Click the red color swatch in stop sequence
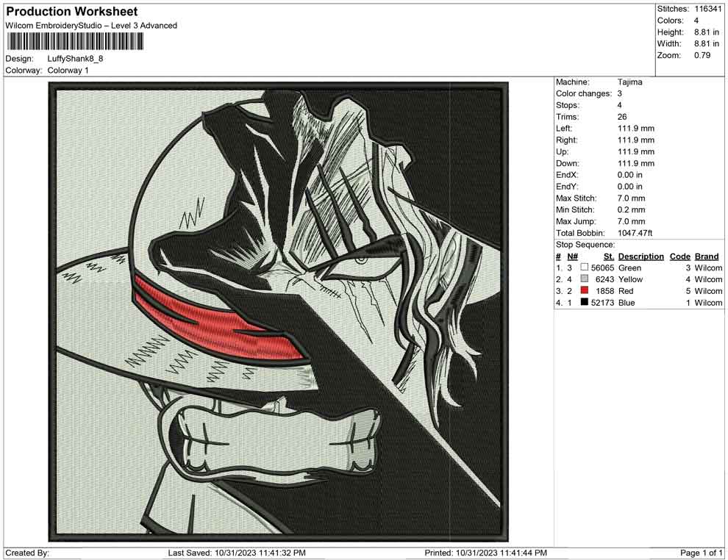Viewport: 728px width, 560px height. (x=584, y=290)
